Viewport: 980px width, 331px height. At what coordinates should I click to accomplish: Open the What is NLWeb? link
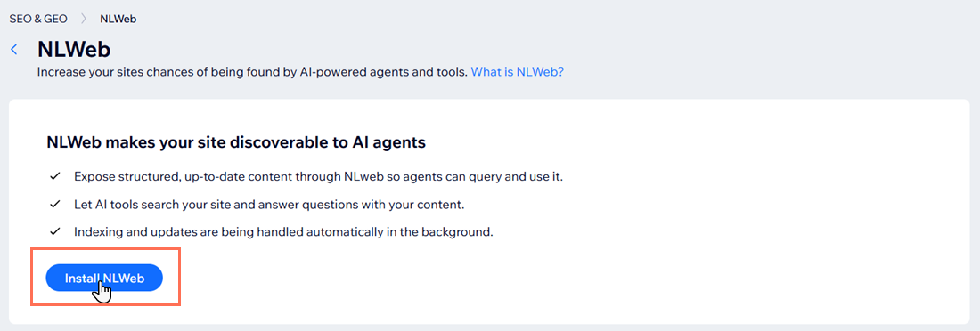[x=517, y=72]
